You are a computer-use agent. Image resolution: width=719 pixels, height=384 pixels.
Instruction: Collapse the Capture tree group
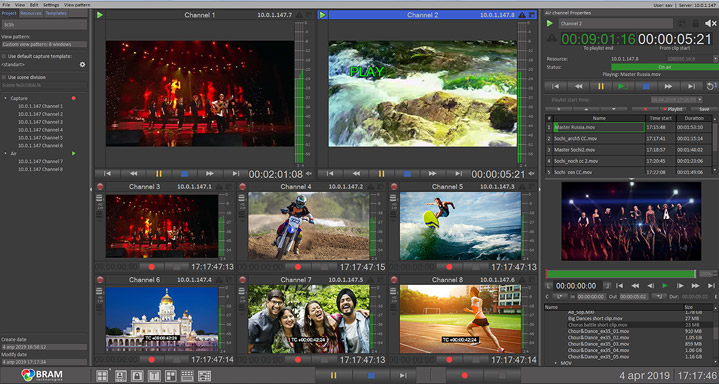tap(5, 98)
